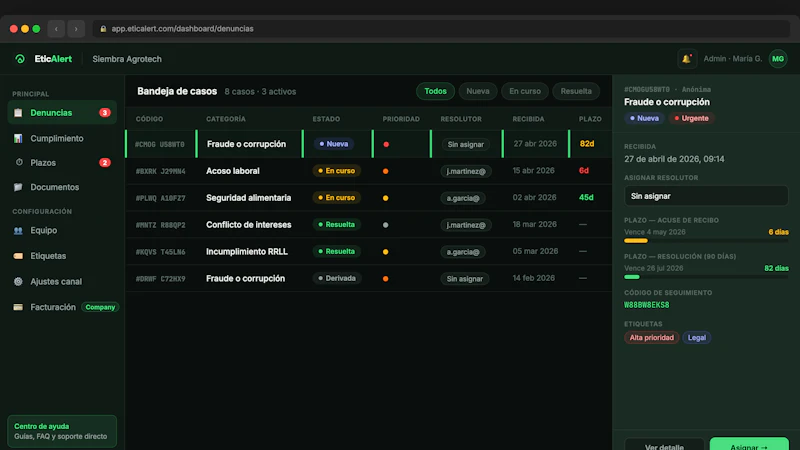Open the notifications bell icon
This screenshot has height=450, width=800.
tap(687, 59)
